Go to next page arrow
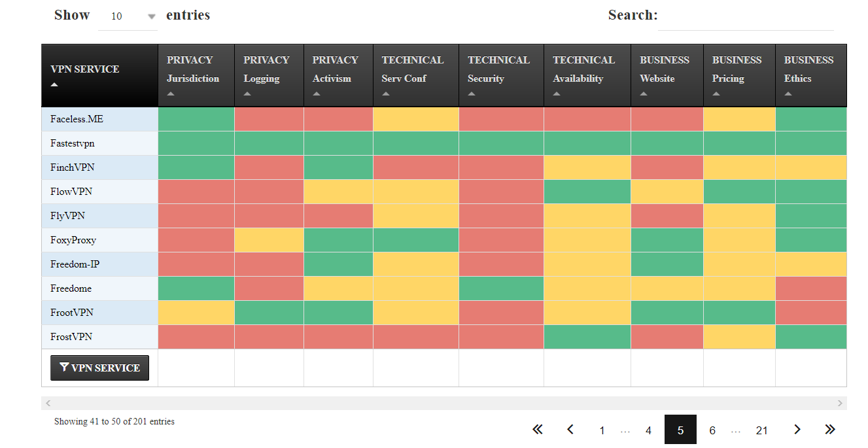The height and width of the screenshot is (448, 868). (x=797, y=430)
